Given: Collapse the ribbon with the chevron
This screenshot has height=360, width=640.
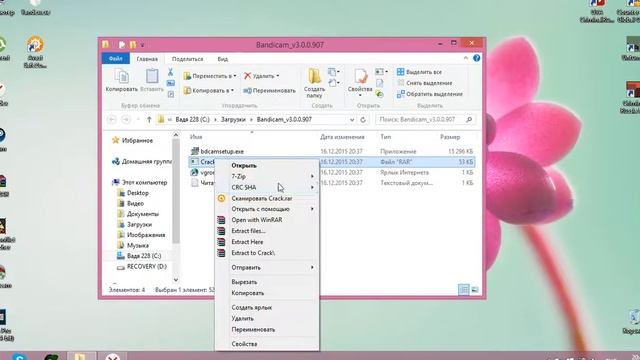Looking at the screenshot, I should pos(466,58).
